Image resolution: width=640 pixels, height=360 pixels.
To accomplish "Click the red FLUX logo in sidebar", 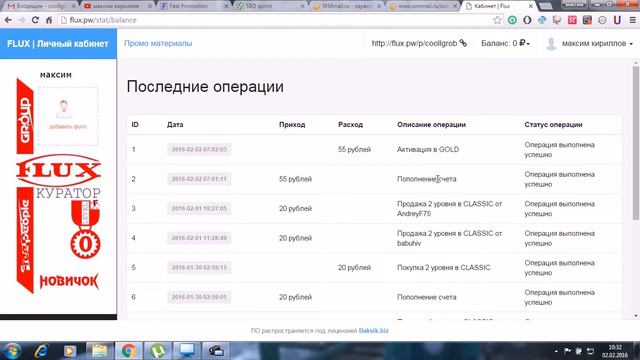I will (58, 170).
